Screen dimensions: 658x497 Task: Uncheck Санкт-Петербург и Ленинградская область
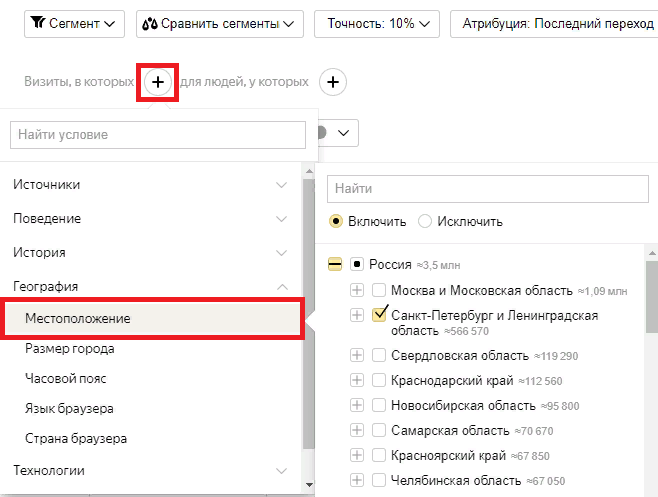coord(379,314)
